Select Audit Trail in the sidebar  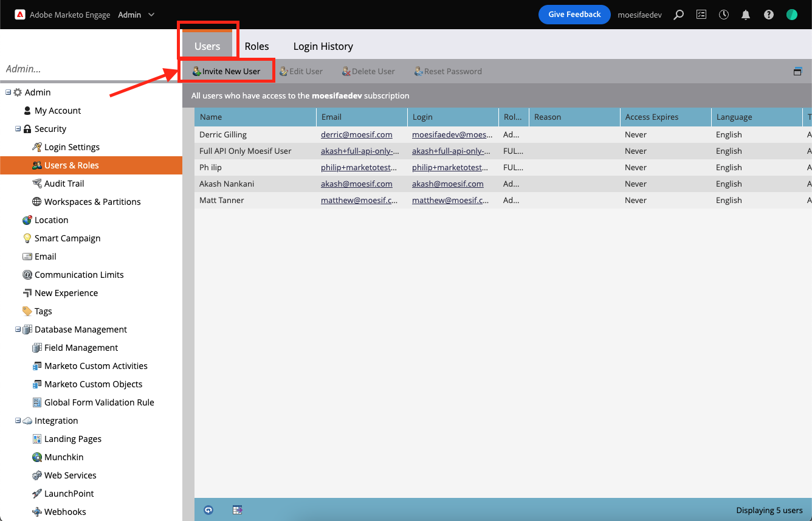click(64, 184)
